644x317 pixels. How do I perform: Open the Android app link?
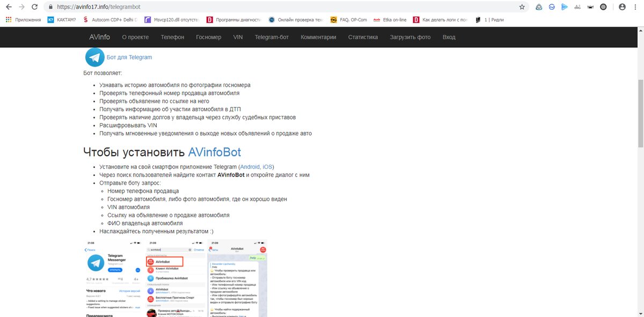coord(250,167)
